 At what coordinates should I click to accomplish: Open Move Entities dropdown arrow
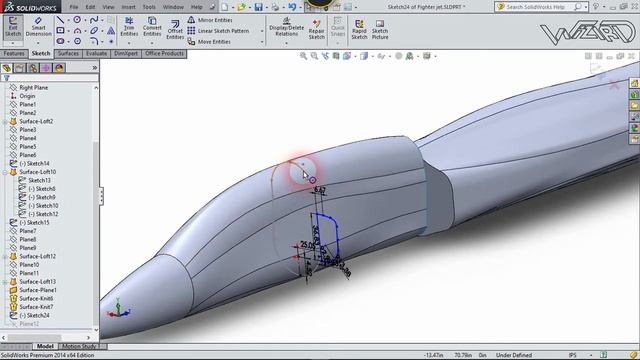coord(262,42)
